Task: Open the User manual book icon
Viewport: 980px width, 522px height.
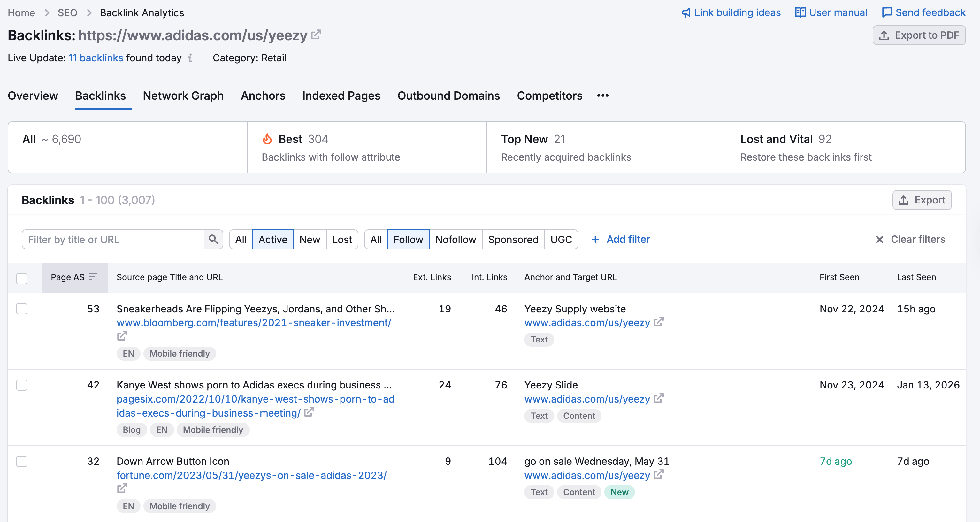Action: pos(800,12)
